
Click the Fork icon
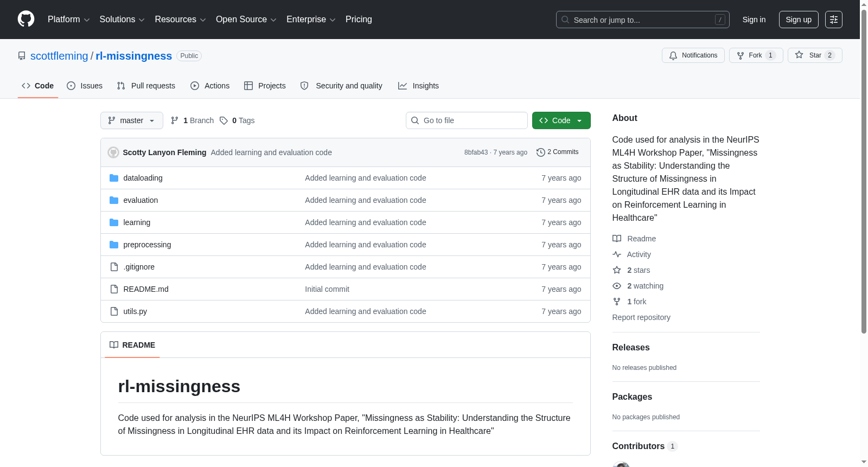[741, 55]
